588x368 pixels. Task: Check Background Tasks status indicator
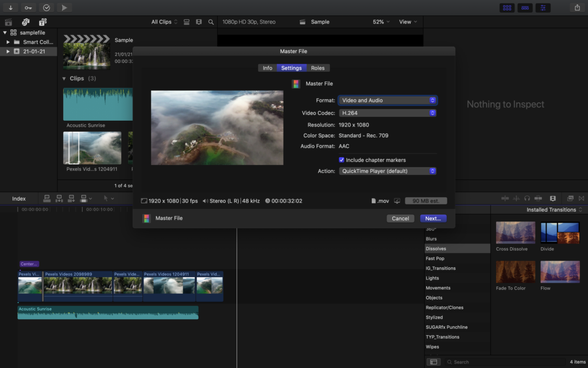click(47, 7)
